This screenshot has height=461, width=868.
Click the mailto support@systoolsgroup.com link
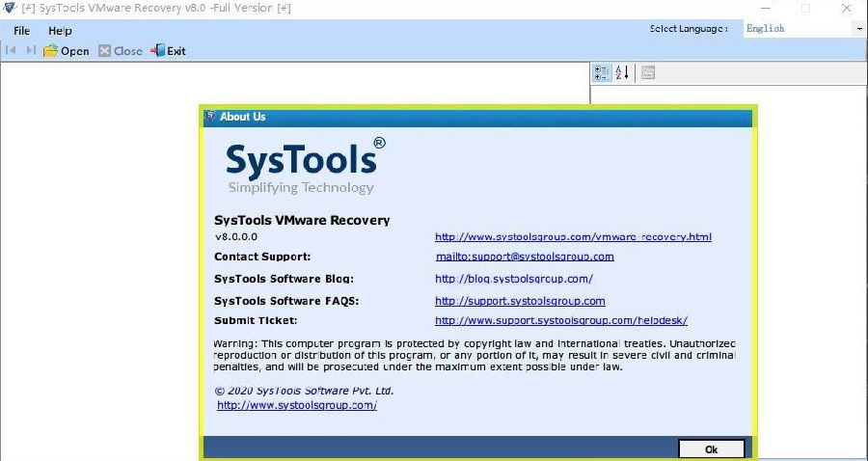point(525,257)
